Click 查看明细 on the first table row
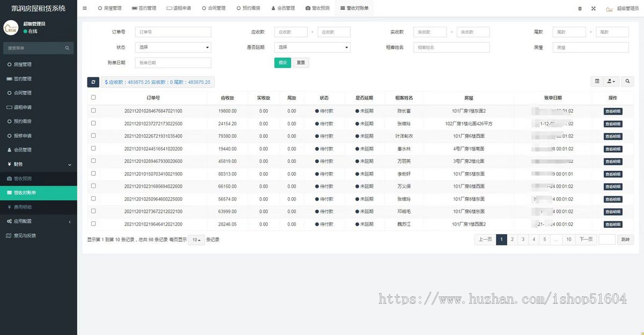The width and height of the screenshot is (644, 335). click(x=613, y=110)
